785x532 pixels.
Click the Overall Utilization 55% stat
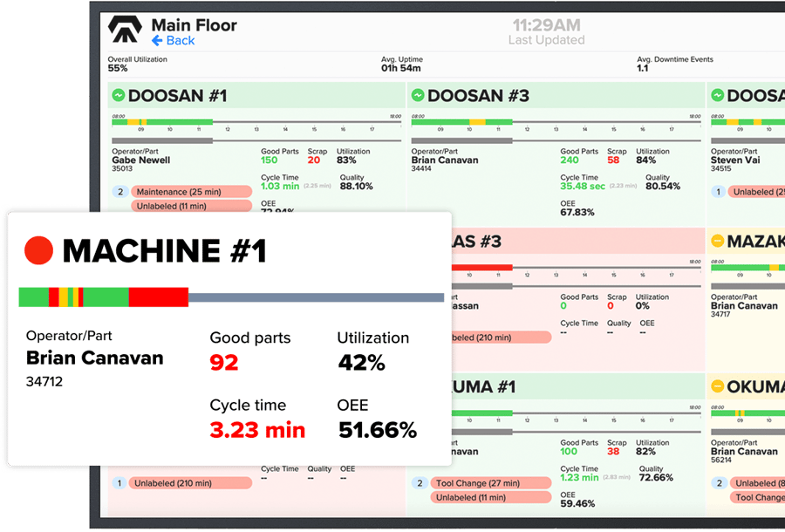point(137,64)
